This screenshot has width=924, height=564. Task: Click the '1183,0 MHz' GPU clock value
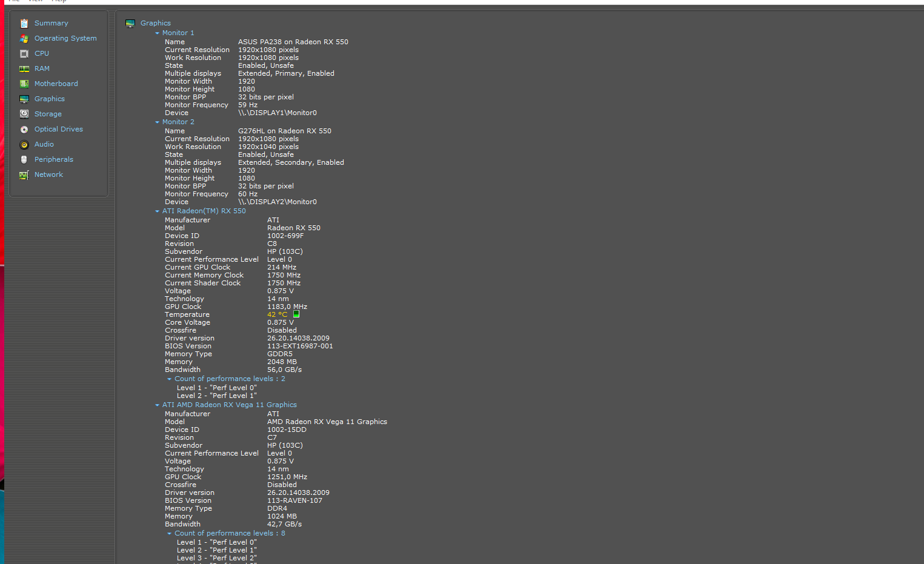[287, 307]
